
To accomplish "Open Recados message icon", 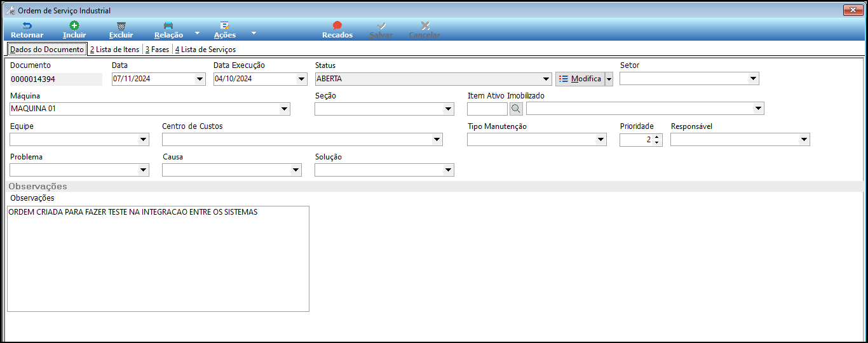I will (337, 26).
